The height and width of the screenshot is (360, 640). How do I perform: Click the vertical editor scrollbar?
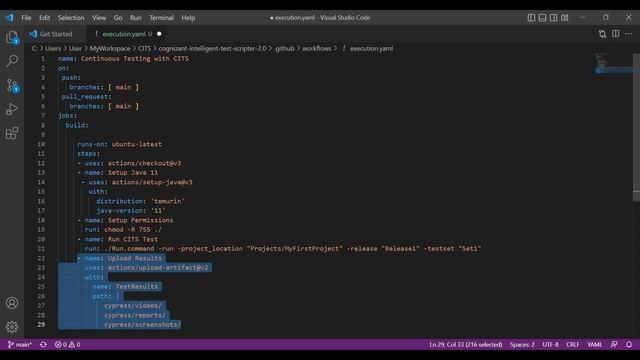(x=636, y=127)
